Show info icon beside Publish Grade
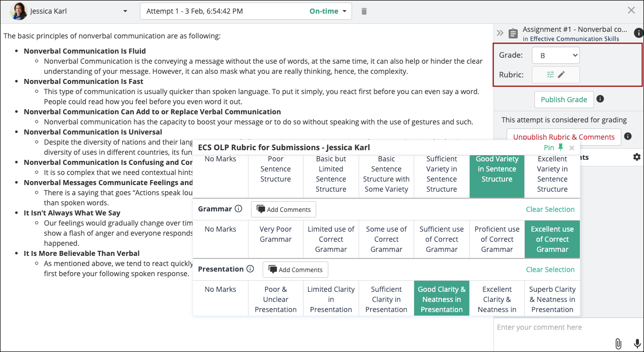Image resolution: width=644 pixels, height=352 pixels. coord(600,99)
